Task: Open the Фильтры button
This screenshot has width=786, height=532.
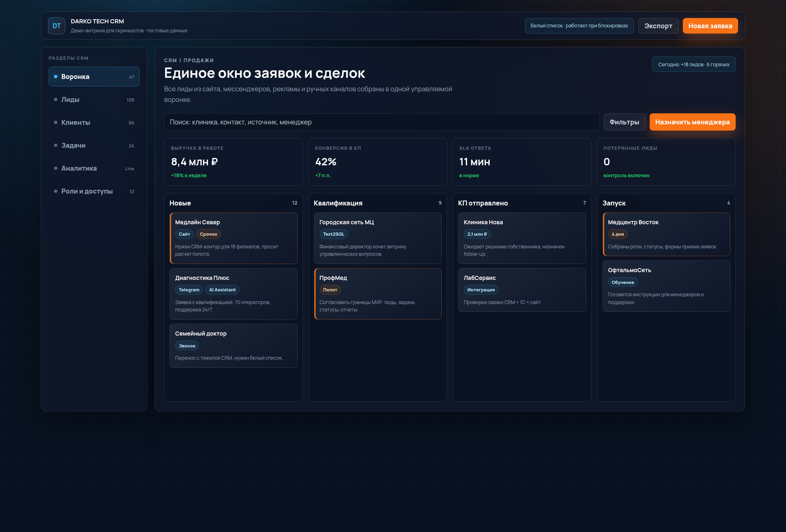Action: click(x=624, y=122)
